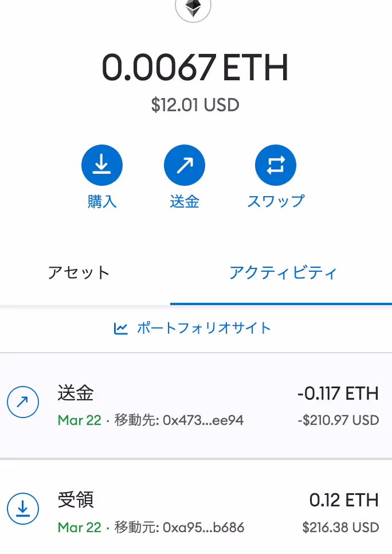The height and width of the screenshot is (554, 392).
Task: Click the 0.12 ETH received amount
Action: click(344, 500)
